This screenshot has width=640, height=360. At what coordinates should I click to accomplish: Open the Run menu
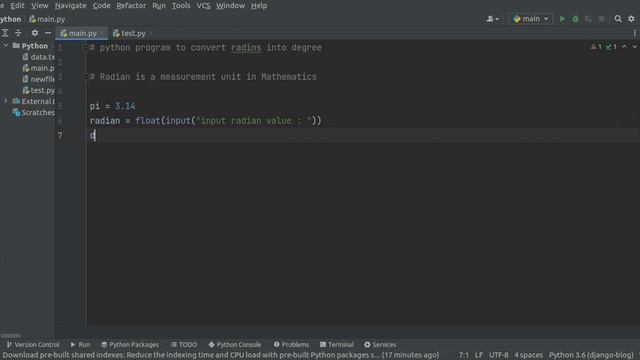coord(159,6)
